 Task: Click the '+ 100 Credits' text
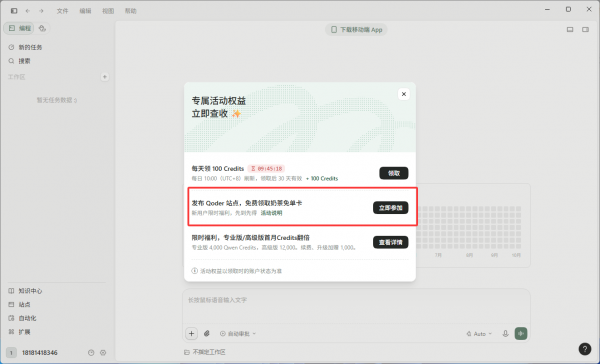[x=322, y=178]
